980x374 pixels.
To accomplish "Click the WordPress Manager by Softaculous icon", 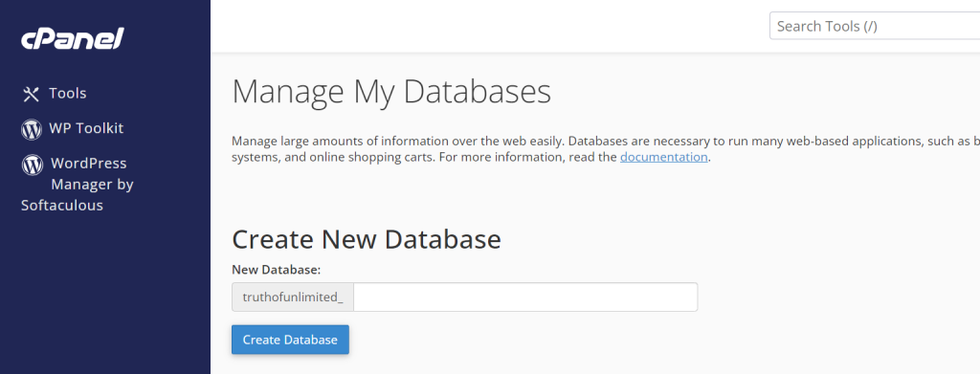I will pyautogui.click(x=32, y=165).
